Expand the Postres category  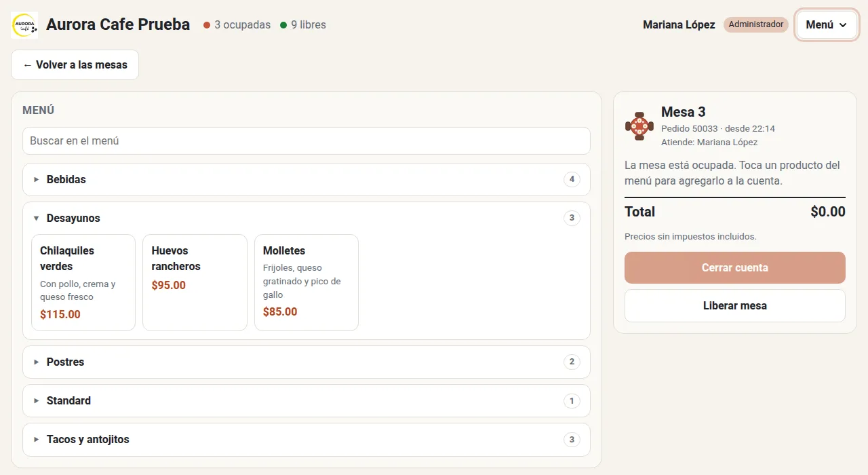coord(307,362)
